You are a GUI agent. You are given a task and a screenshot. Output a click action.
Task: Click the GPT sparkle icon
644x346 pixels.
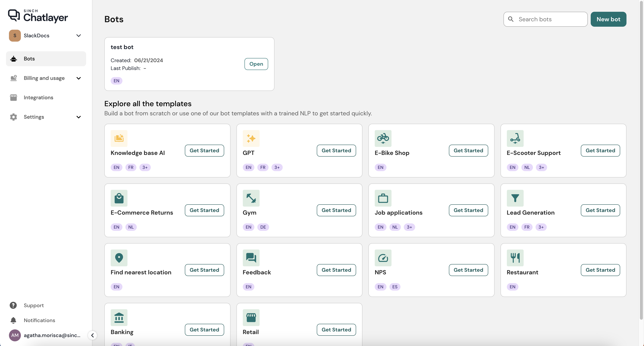coord(251,138)
